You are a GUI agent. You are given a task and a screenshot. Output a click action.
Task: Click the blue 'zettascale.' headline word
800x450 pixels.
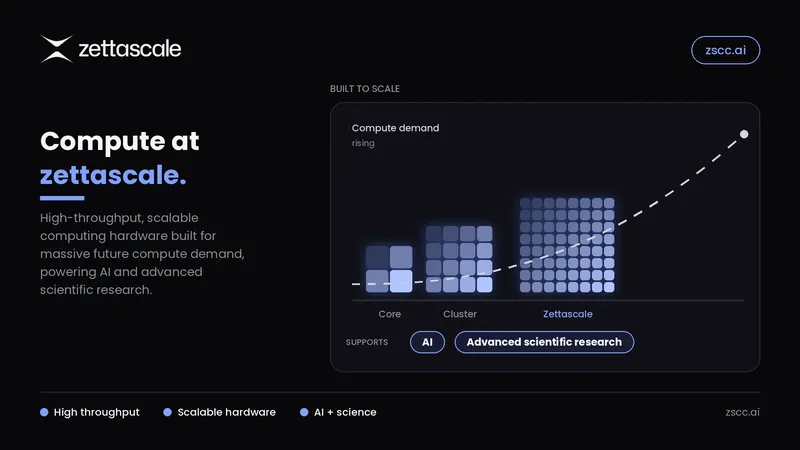[113, 174]
